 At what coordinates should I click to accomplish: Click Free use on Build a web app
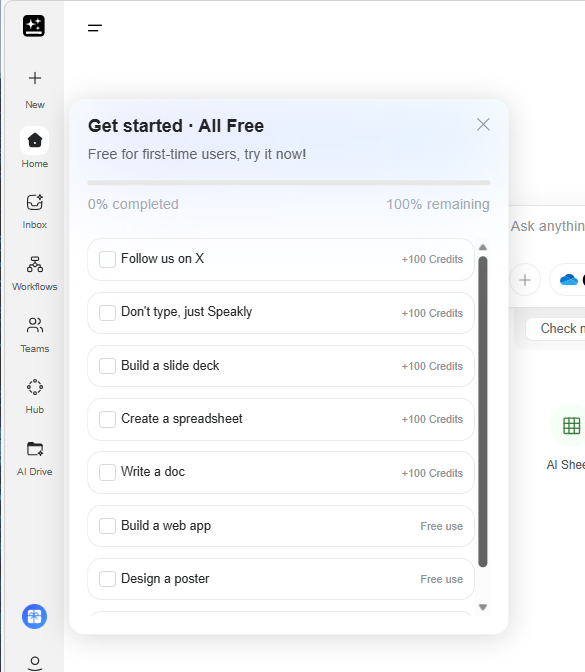coord(441,526)
